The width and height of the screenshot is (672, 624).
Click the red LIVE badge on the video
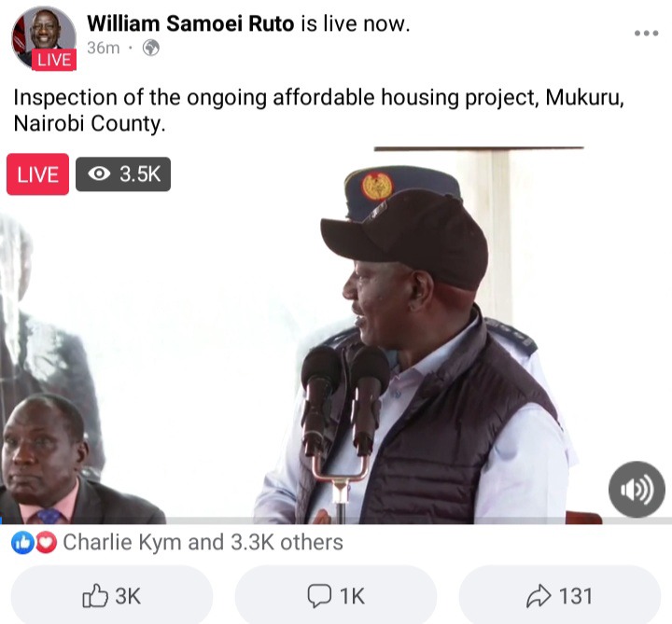click(x=37, y=174)
